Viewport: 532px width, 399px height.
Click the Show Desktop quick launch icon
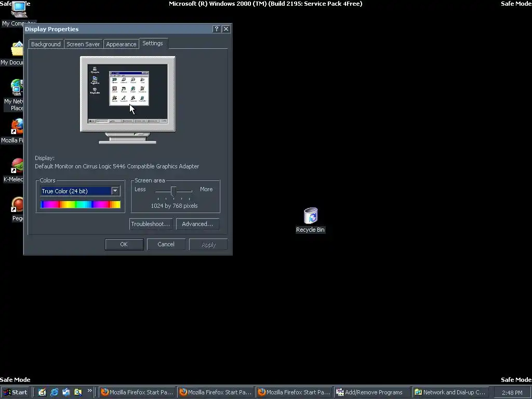coord(42,392)
